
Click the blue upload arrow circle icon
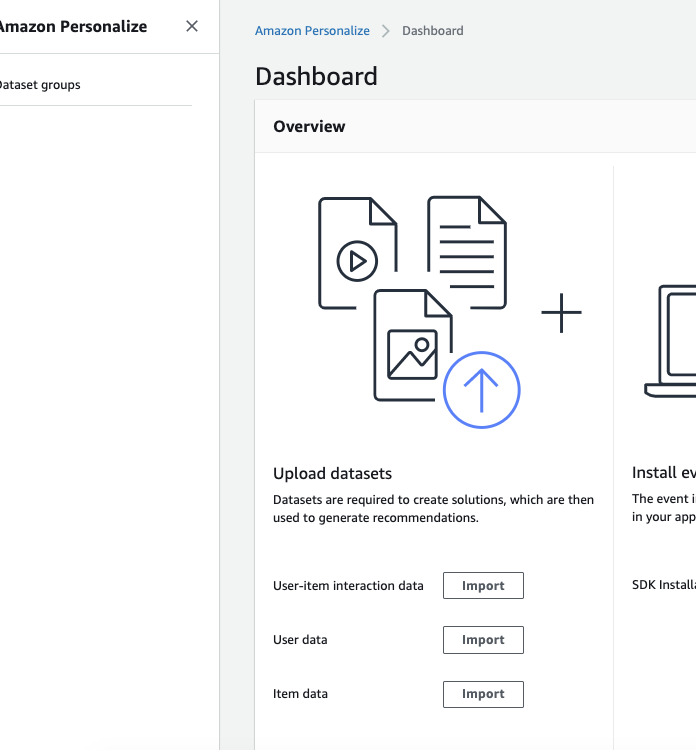coord(481,389)
